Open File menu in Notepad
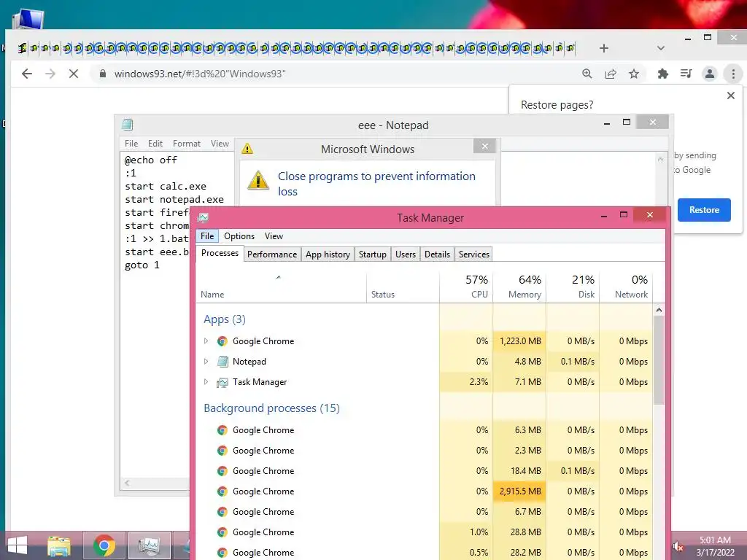The image size is (747, 560). click(131, 144)
